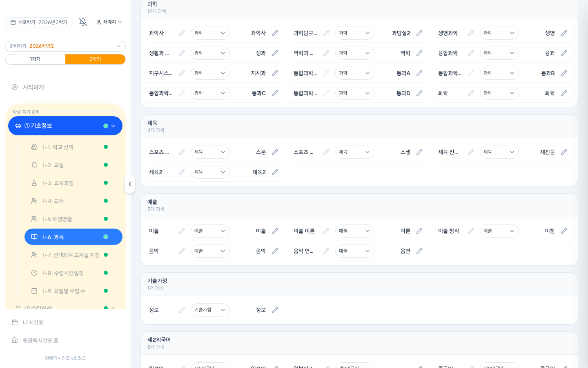The height and width of the screenshot is (368, 588).
Task: Collapse the sidebar with the chevron handle
Action: click(x=130, y=184)
